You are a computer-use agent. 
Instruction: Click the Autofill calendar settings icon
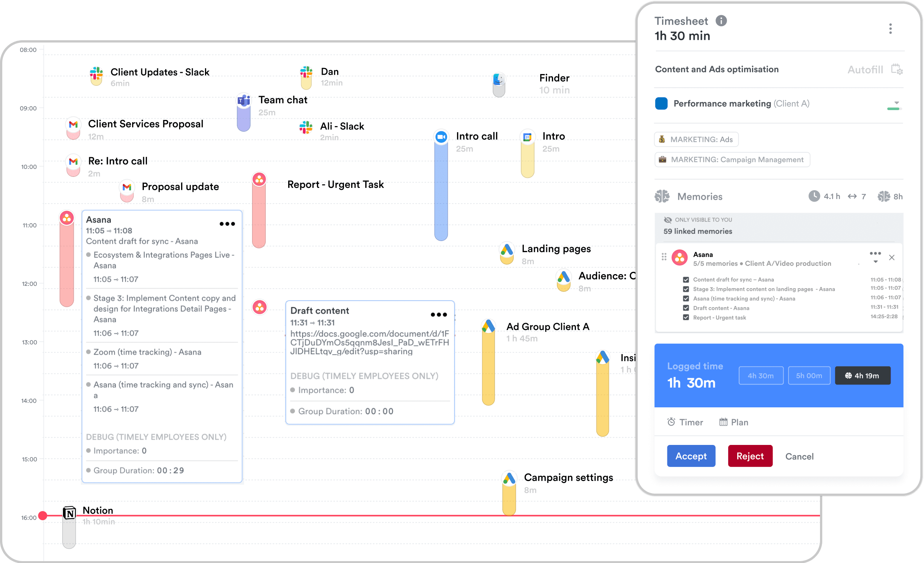(x=897, y=69)
